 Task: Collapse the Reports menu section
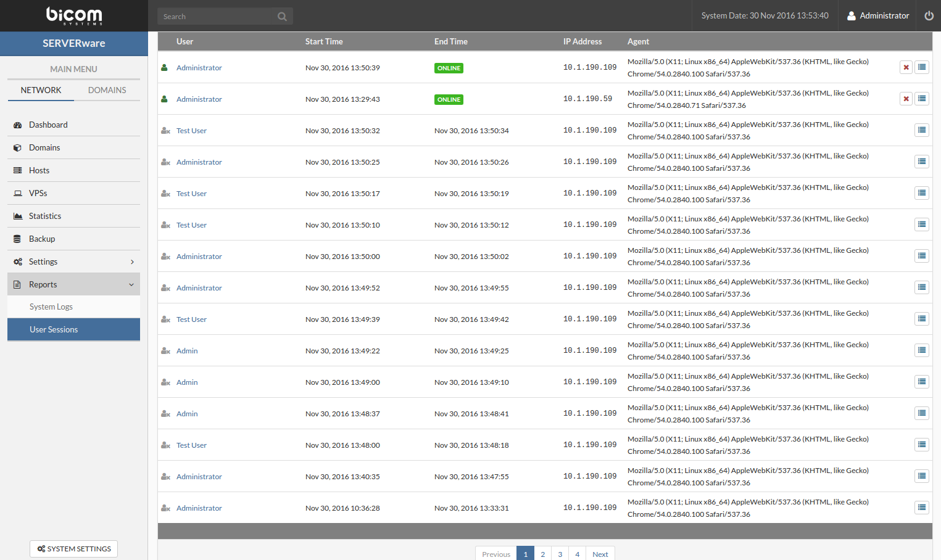tap(131, 285)
